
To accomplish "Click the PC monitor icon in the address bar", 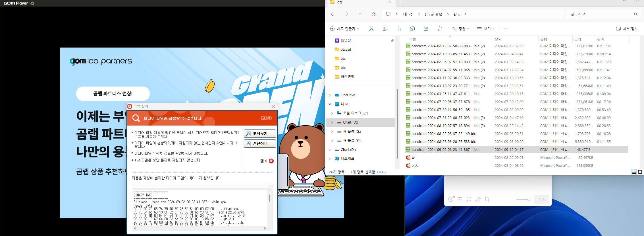I will (388, 14).
